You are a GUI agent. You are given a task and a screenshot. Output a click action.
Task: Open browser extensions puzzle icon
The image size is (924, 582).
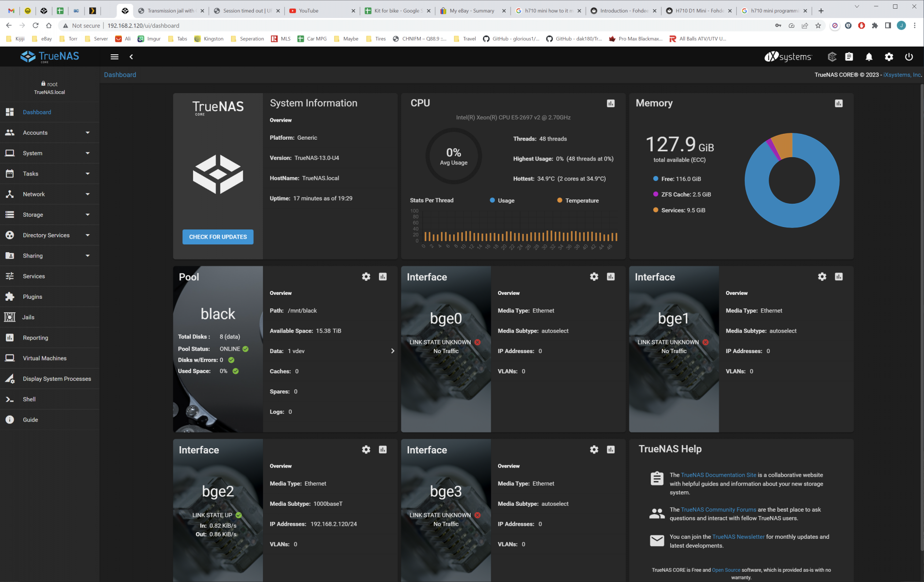[x=874, y=25]
